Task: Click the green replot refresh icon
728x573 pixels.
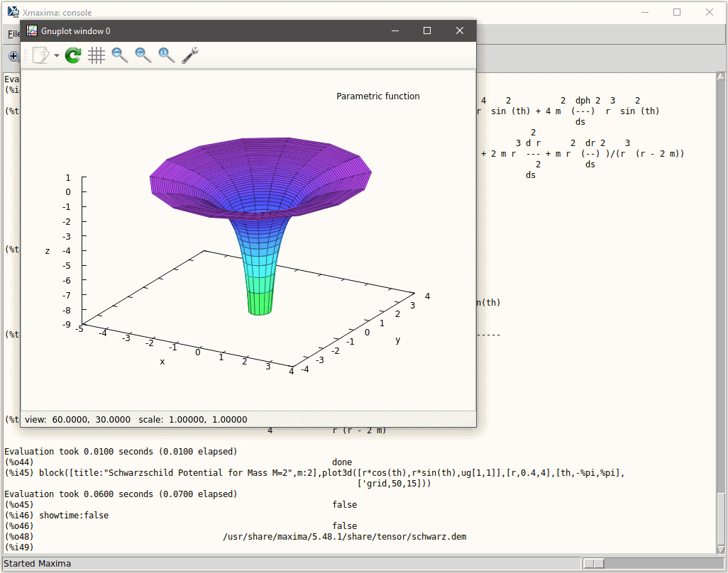Action: click(72, 55)
